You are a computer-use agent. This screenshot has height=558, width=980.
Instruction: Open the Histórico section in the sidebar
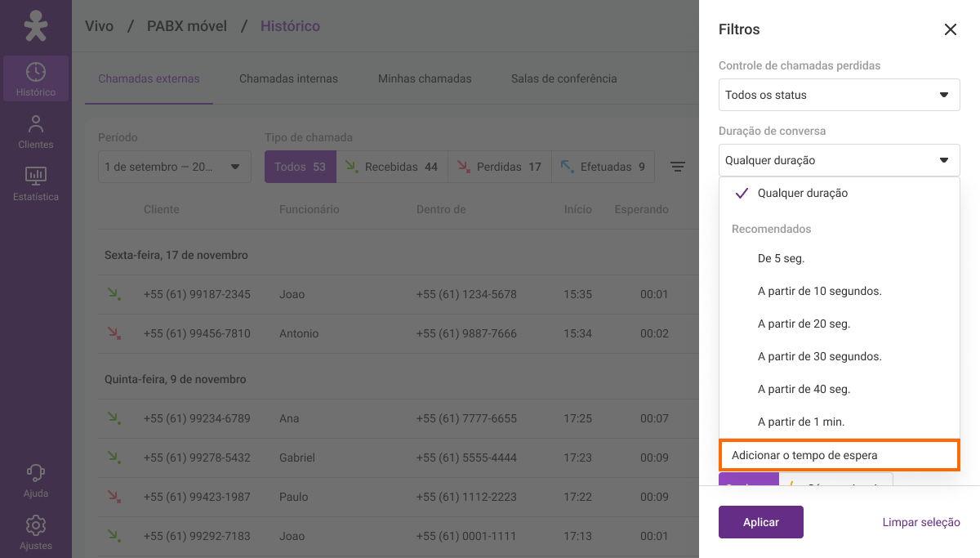(x=36, y=79)
